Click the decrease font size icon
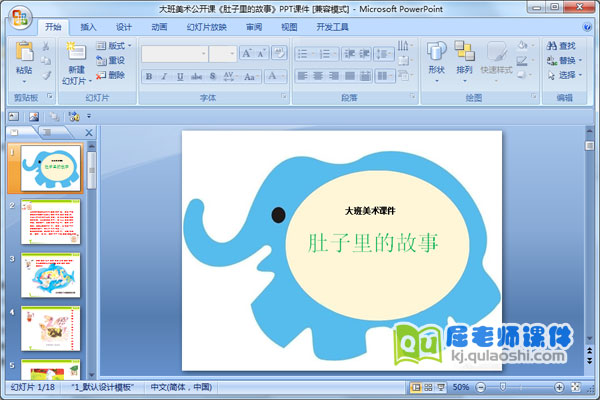The height and width of the screenshot is (400, 600). [261, 53]
